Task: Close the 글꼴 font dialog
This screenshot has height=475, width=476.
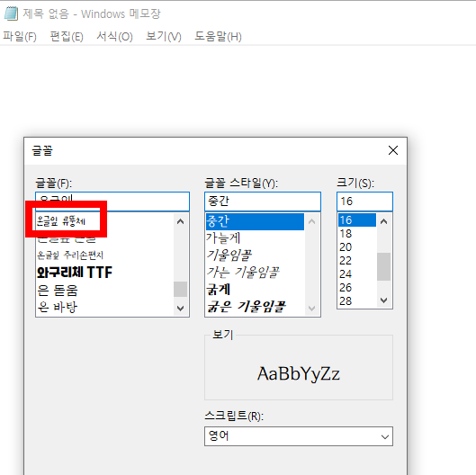Action: pyautogui.click(x=393, y=150)
